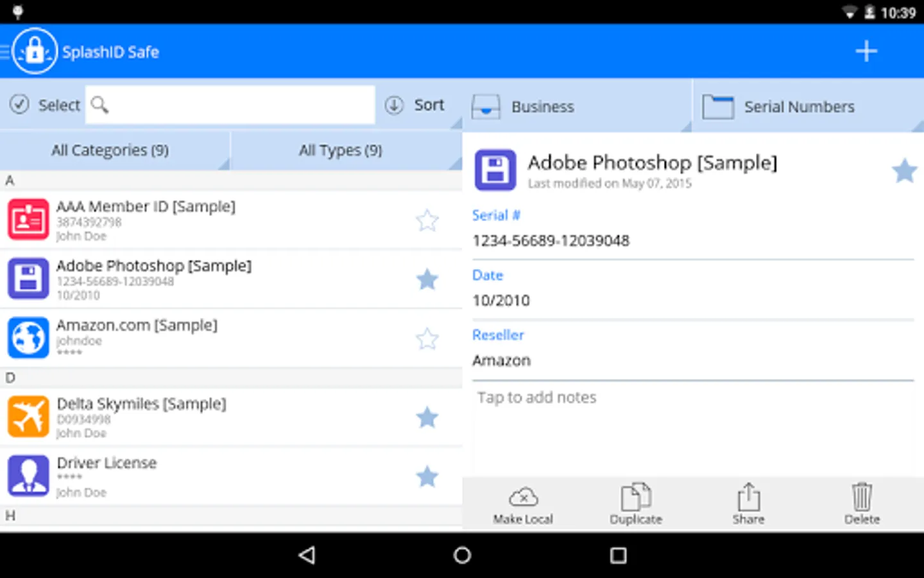Favorite the AAA Member ID record star
This screenshot has height=578, width=924.
click(x=427, y=220)
